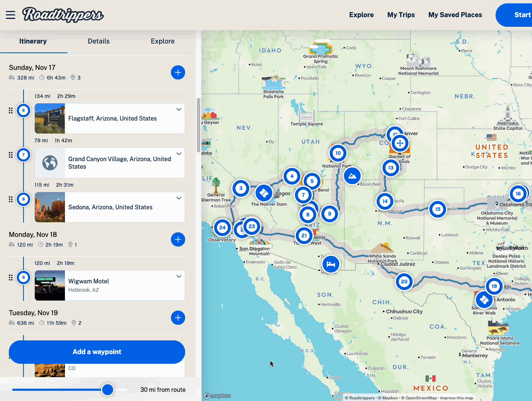Select map marker 20
This screenshot has width=532, height=401.
tap(404, 282)
